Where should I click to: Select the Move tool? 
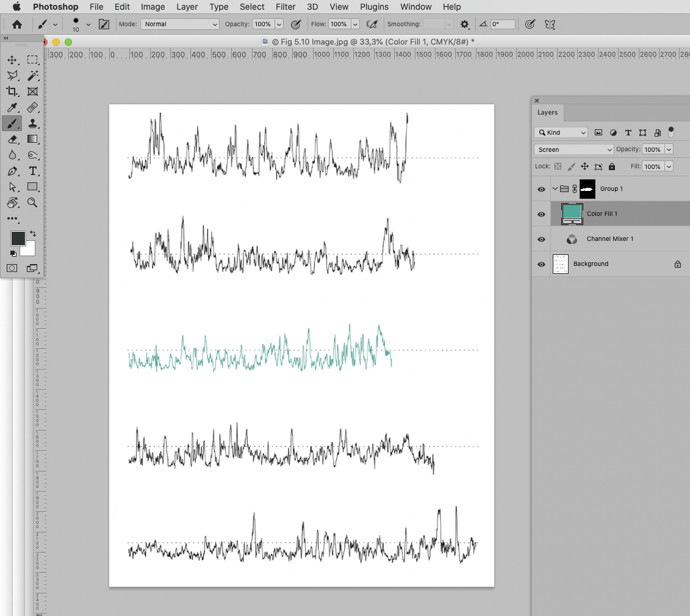13,59
